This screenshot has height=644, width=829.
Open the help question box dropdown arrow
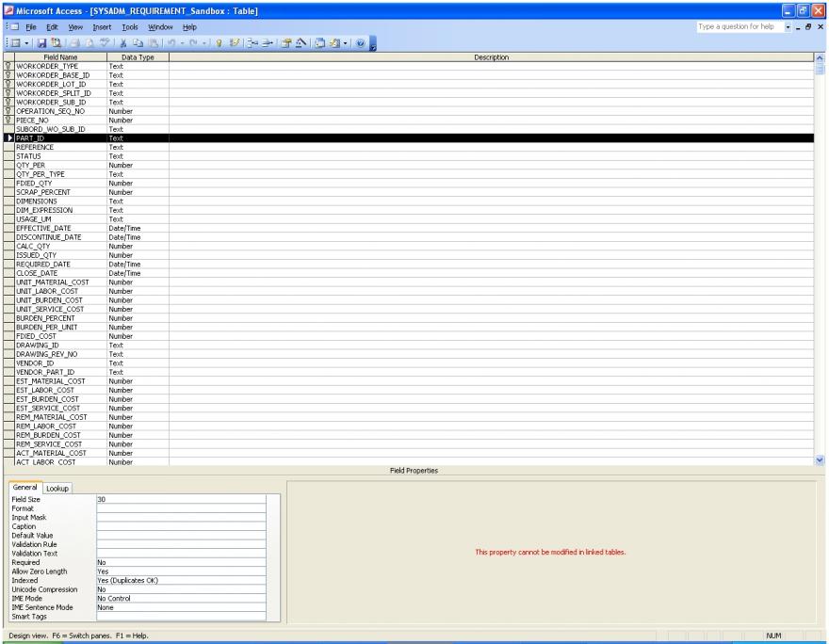pyautogui.click(x=788, y=27)
